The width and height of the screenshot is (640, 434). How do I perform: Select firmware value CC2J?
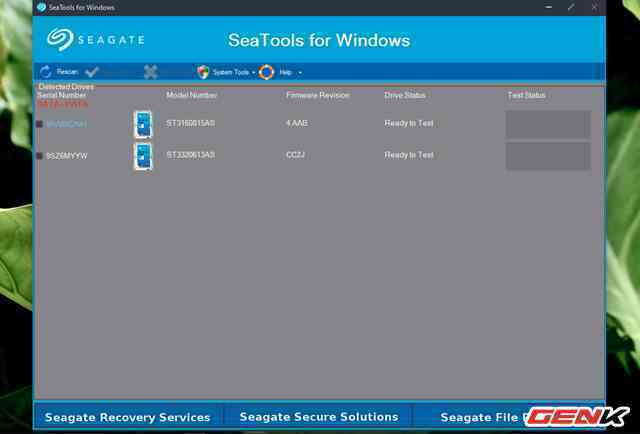pyautogui.click(x=296, y=155)
